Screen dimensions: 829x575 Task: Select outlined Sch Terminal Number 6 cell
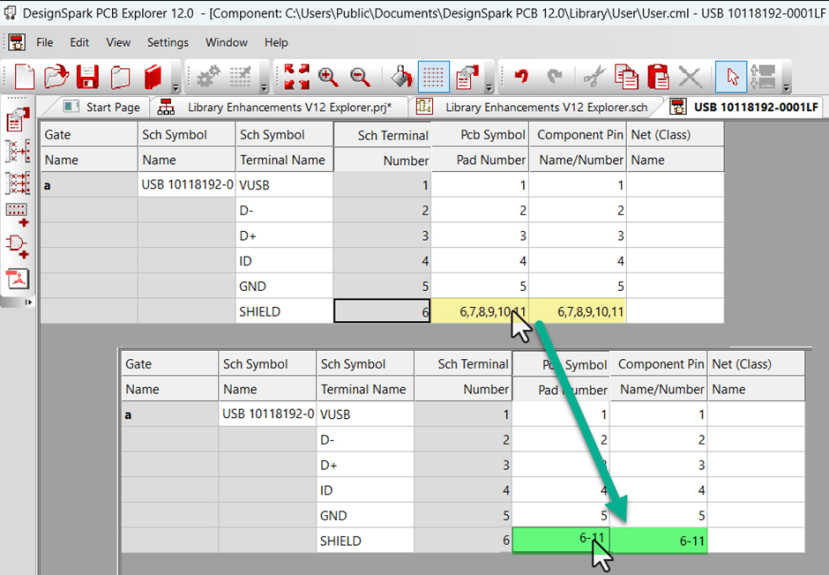coord(382,311)
